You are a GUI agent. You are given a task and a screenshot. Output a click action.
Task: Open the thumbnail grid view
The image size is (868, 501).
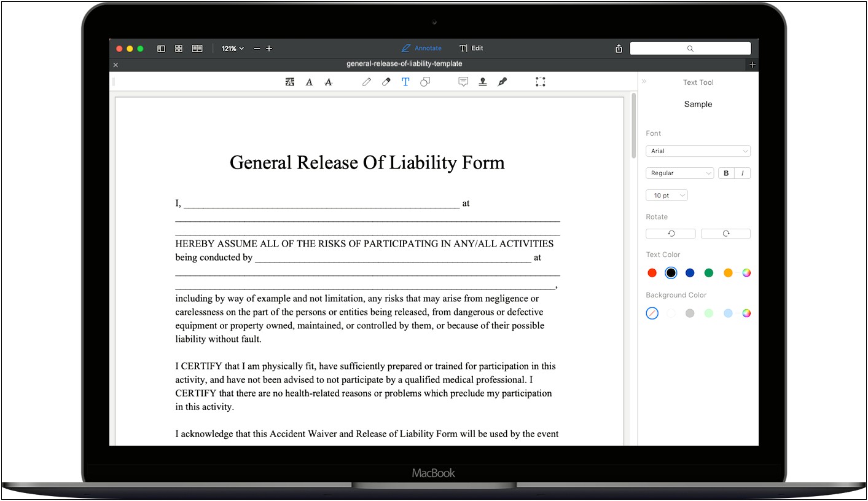click(179, 49)
